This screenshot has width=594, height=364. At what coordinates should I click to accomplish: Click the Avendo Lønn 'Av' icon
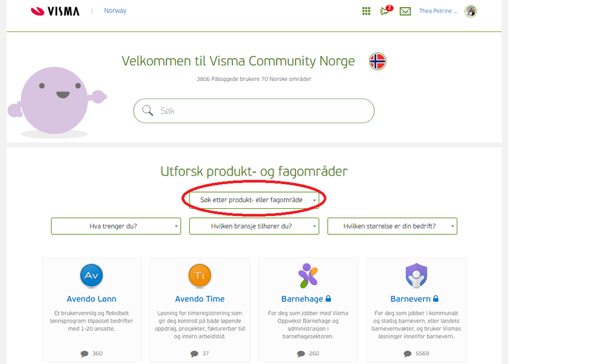click(92, 275)
